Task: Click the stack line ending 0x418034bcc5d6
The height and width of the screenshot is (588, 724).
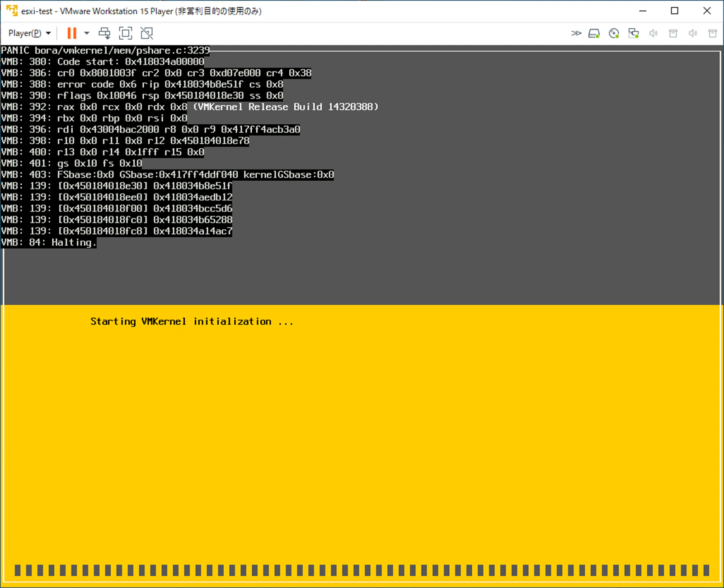Action: (x=117, y=208)
